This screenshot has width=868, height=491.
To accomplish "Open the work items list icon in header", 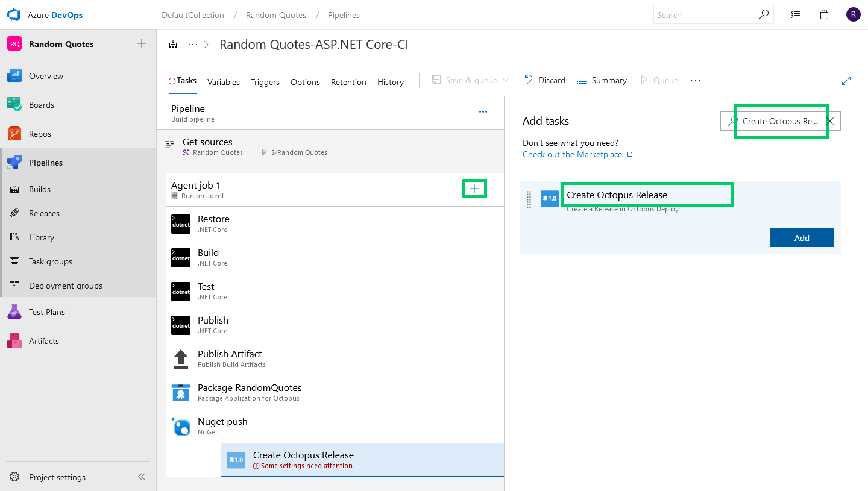I will [x=796, y=15].
